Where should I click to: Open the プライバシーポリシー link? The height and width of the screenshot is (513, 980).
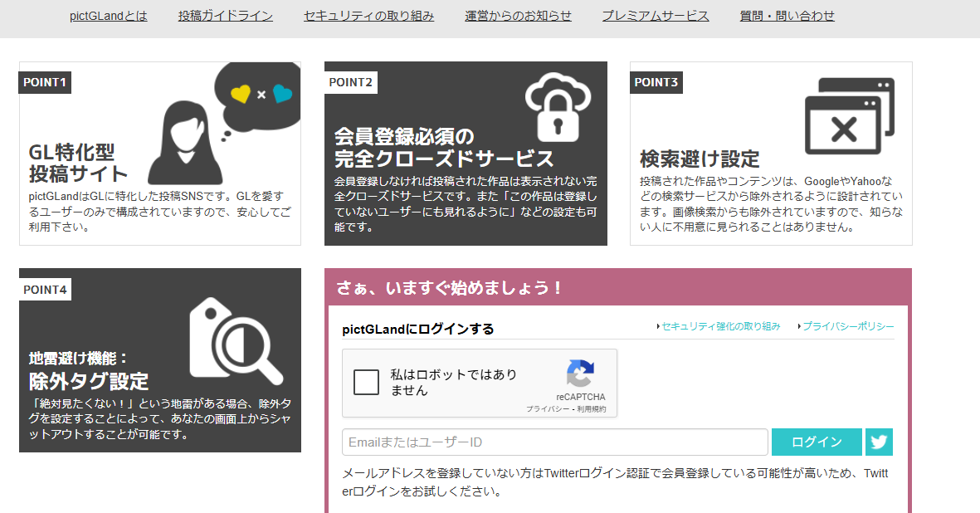click(847, 326)
